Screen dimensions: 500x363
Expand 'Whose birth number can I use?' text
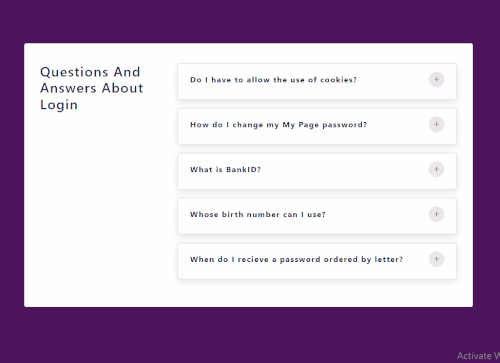pyautogui.click(x=258, y=215)
